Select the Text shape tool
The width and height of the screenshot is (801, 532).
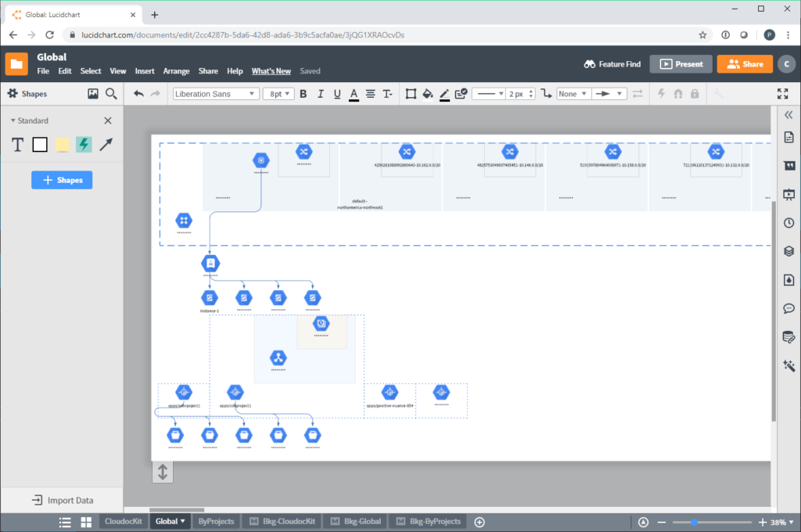[x=17, y=146]
